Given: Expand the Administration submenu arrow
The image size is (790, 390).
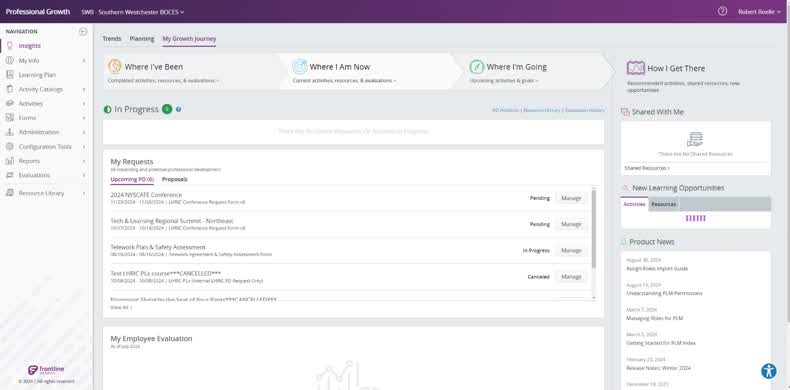Looking at the screenshot, I should coord(84,133).
